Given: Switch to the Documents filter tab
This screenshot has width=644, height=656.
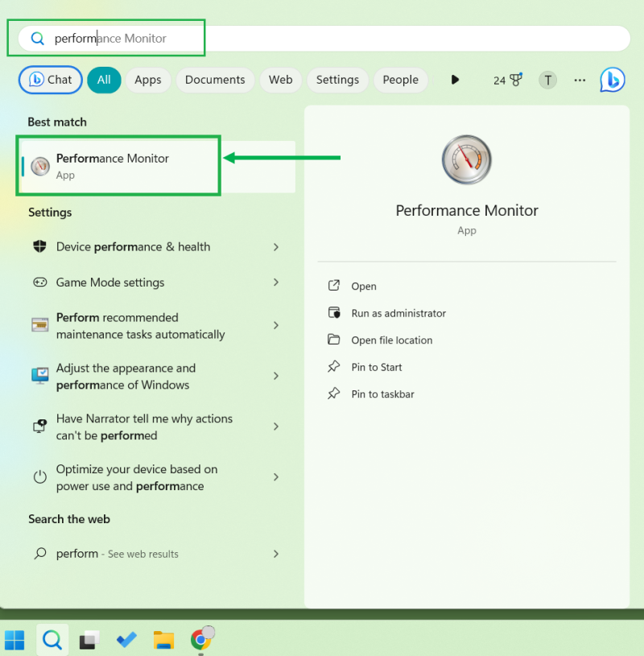Looking at the screenshot, I should 215,80.
